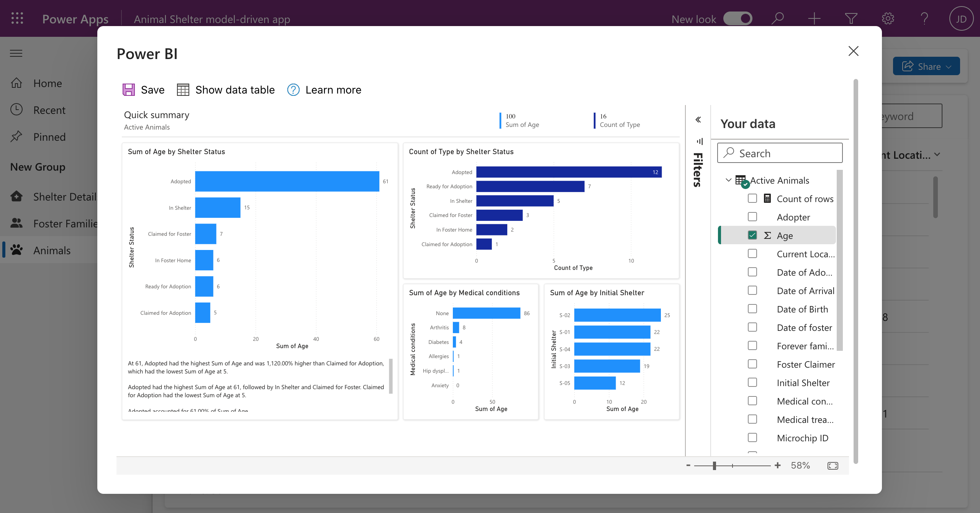Open the Share dropdown button
The width and height of the screenshot is (980, 513).
tap(926, 66)
